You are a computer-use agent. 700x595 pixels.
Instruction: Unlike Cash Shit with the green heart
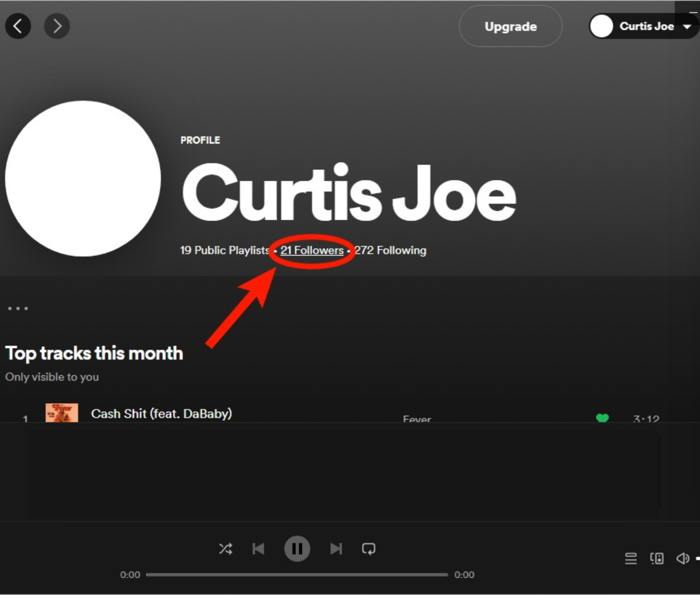coord(602,418)
